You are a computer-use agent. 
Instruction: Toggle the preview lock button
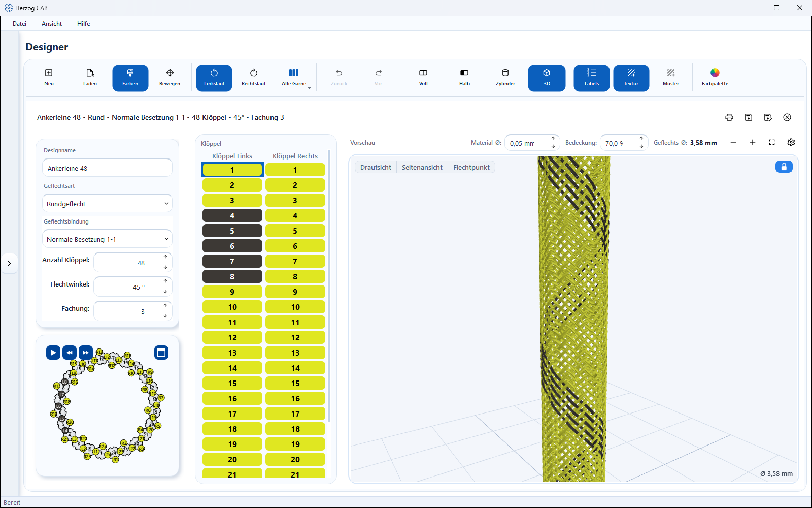click(784, 167)
